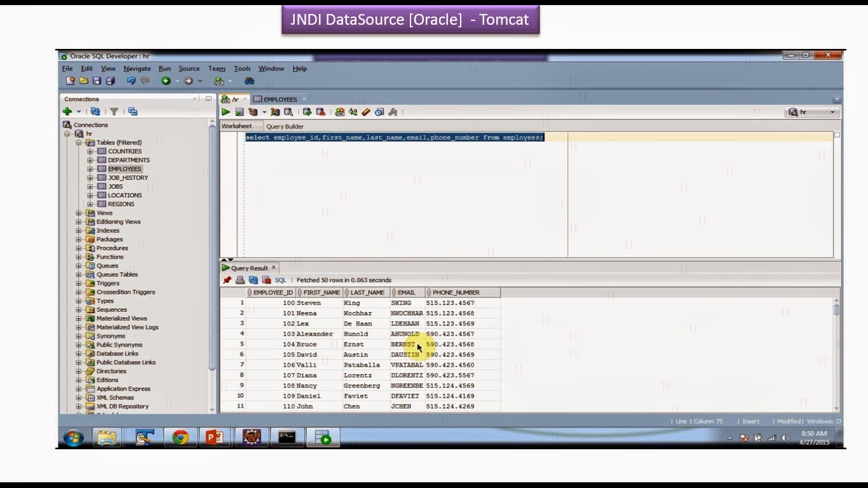
Task: Select the Query Result tab
Action: click(249, 268)
